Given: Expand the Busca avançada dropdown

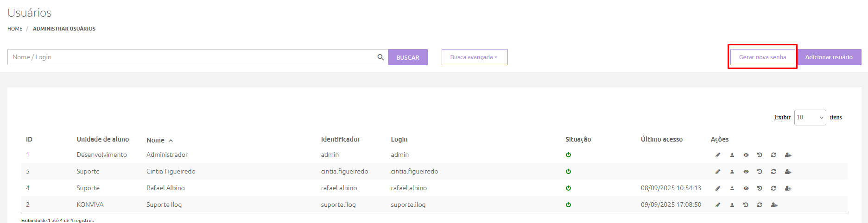Looking at the screenshot, I should [474, 57].
